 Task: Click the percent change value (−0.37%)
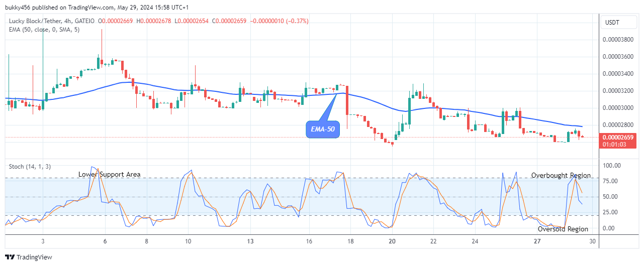(x=296, y=21)
